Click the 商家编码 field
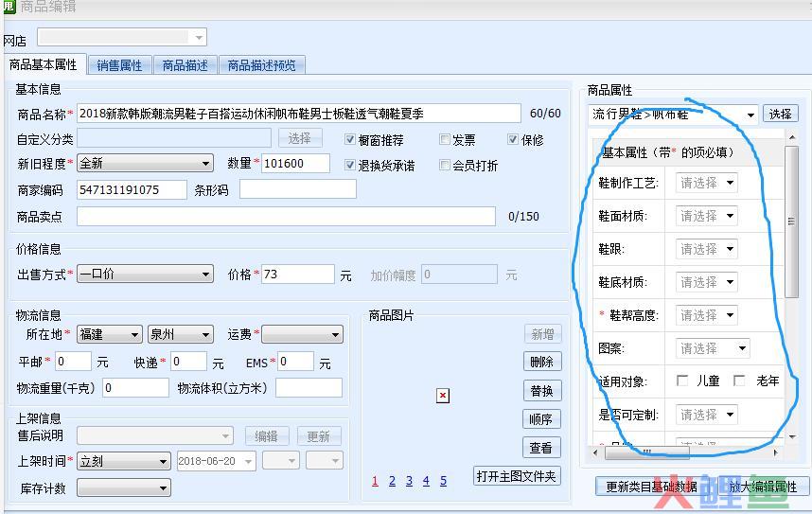The height and width of the screenshot is (514, 812). [x=132, y=190]
